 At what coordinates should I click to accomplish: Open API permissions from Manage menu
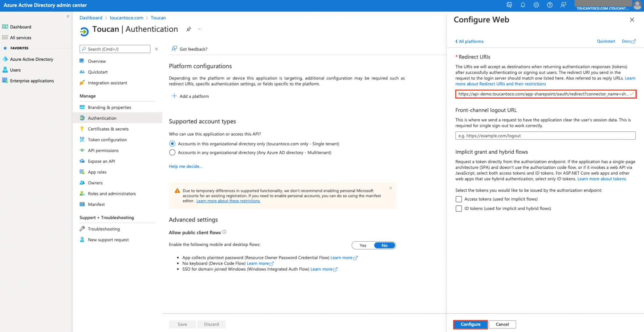tap(103, 150)
